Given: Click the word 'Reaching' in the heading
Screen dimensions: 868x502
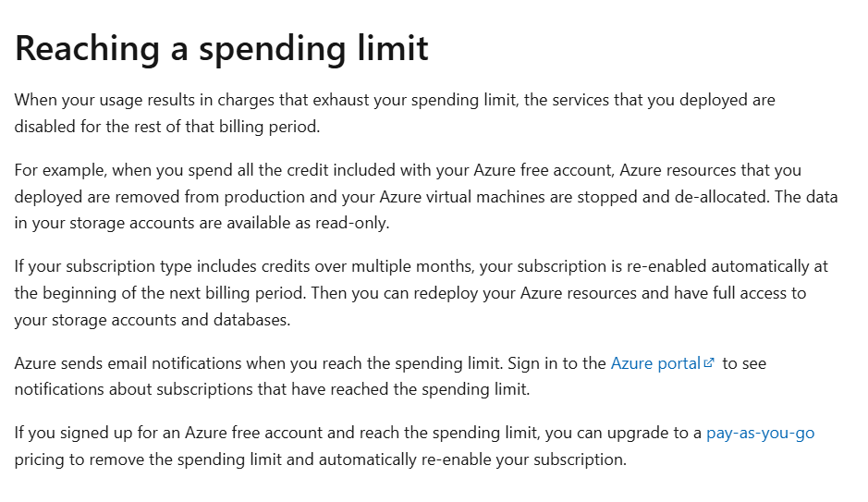Looking at the screenshot, I should coord(87,49).
